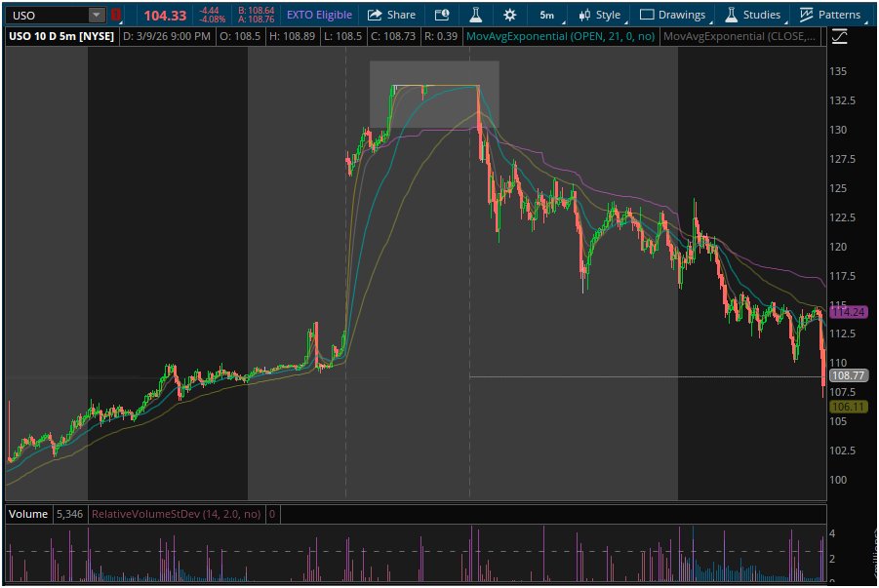Click the USO 10 D 5m [NYSE] chart label
The image size is (879, 588).
click(61, 36)
